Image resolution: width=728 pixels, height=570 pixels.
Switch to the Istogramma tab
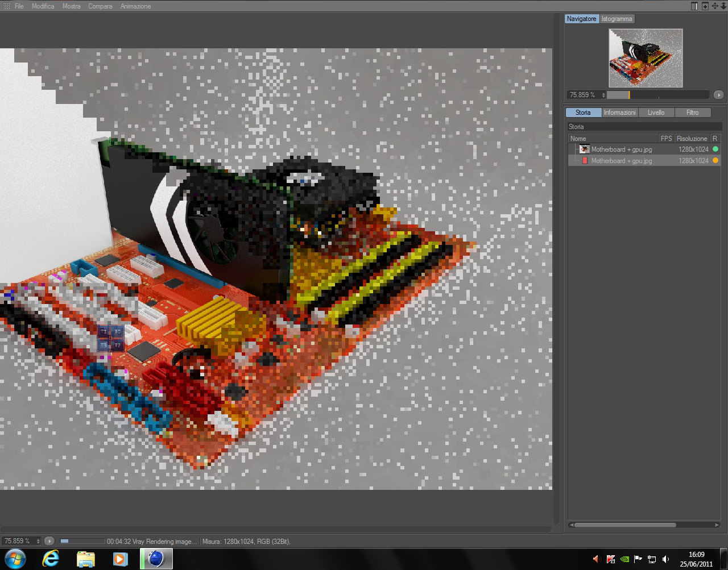point(617,19)
